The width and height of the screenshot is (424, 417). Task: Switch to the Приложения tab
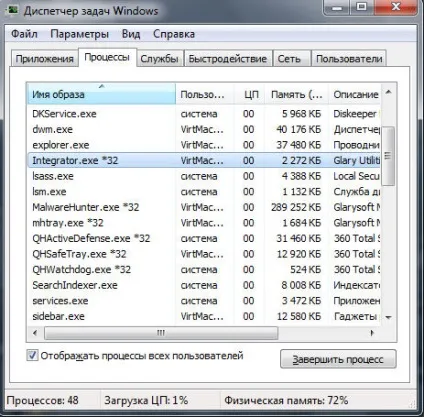[x=45, y=59]
